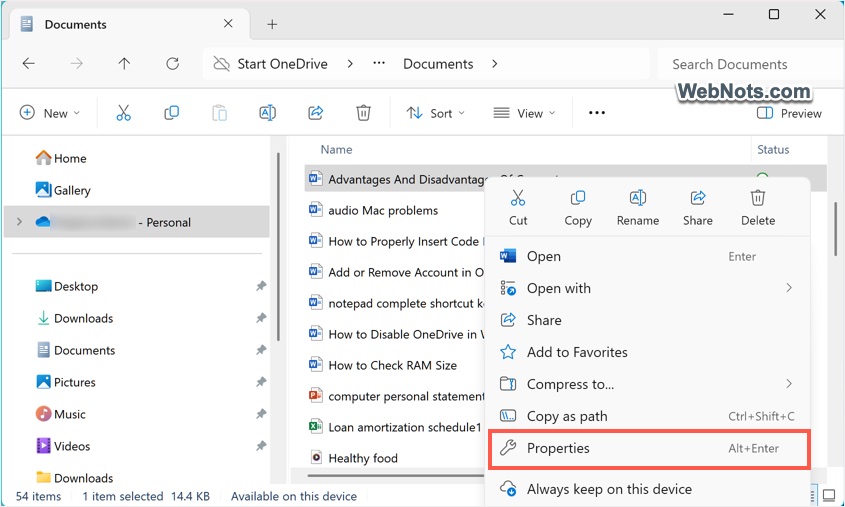Click the file list horizontal scrollbar
This screenshot has width=845, height=507.
click(396, 476)
